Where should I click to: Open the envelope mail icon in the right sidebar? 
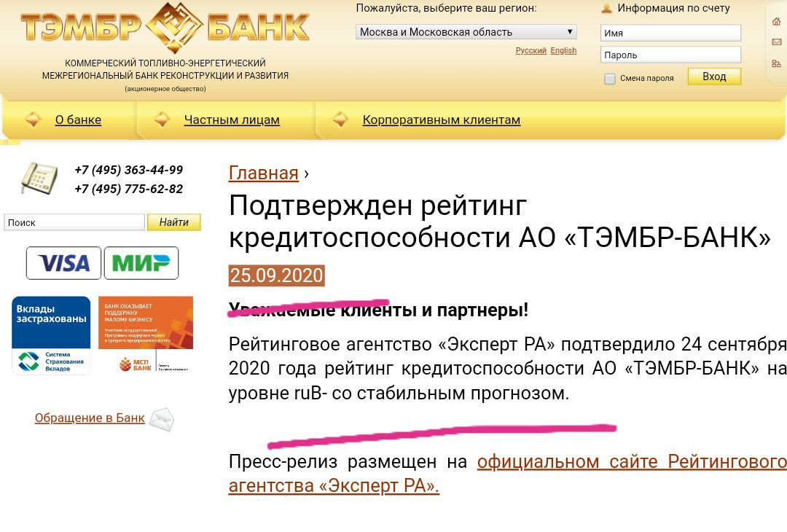[777, 42]
